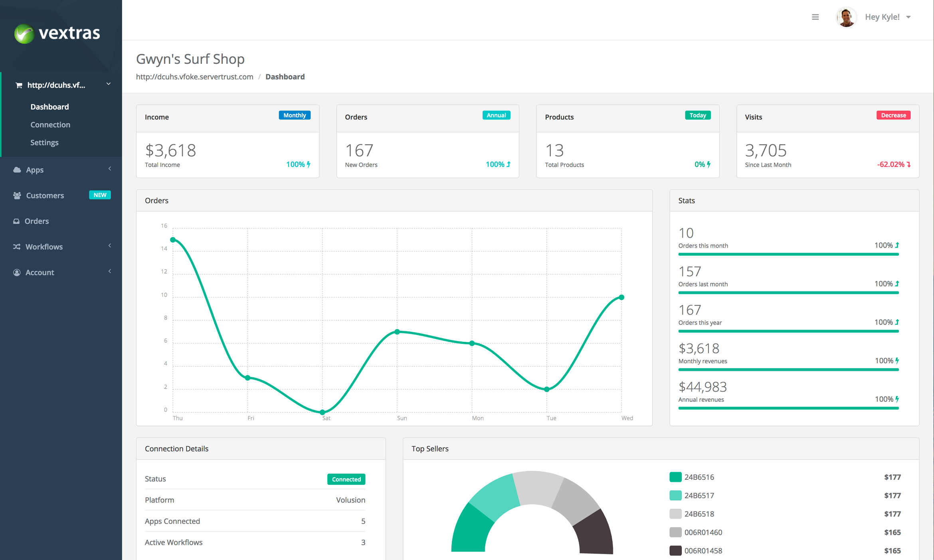Expand the Apps sidebar submenu chevron
Viewport: 934px width, 560px height.
110,169
